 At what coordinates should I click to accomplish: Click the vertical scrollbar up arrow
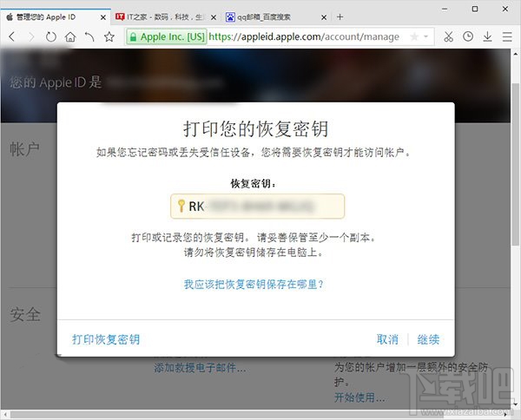tap(515, 54)
